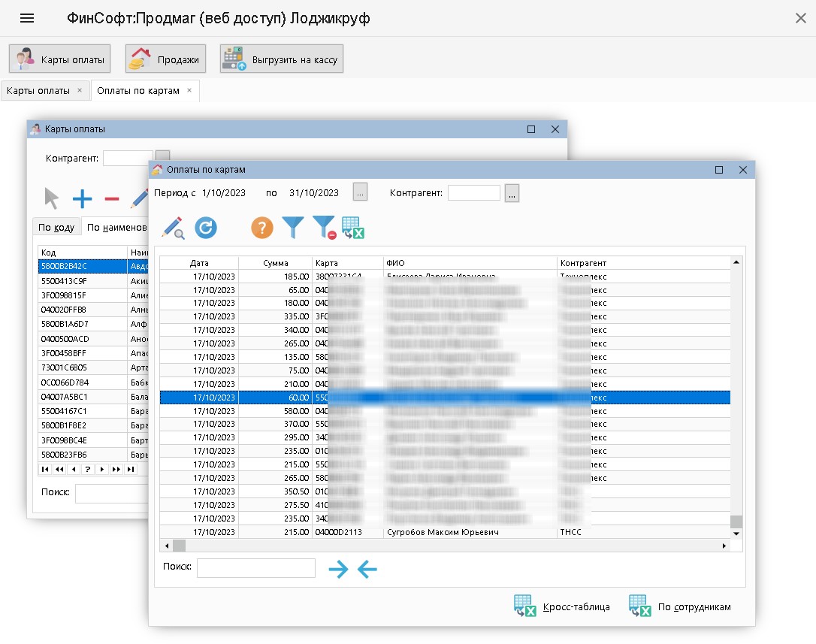
Task: Click the horizontal scrollbar of payments table
Action: (451, 546)
